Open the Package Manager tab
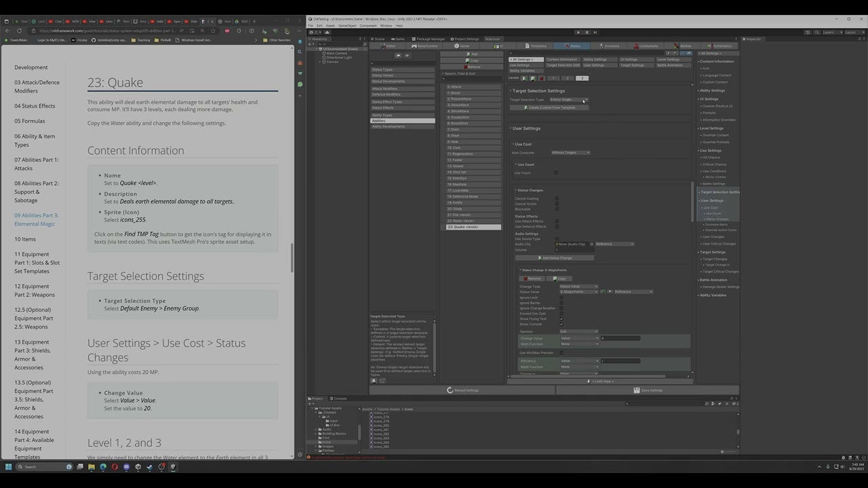The image size is (868, 488). tap(429, 39)
